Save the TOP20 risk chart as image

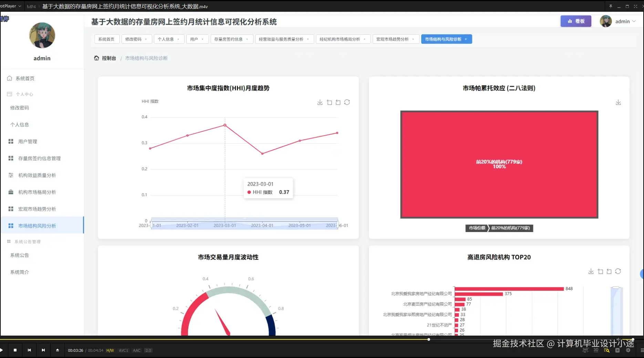pyautogui.click(x=591, y=271)
